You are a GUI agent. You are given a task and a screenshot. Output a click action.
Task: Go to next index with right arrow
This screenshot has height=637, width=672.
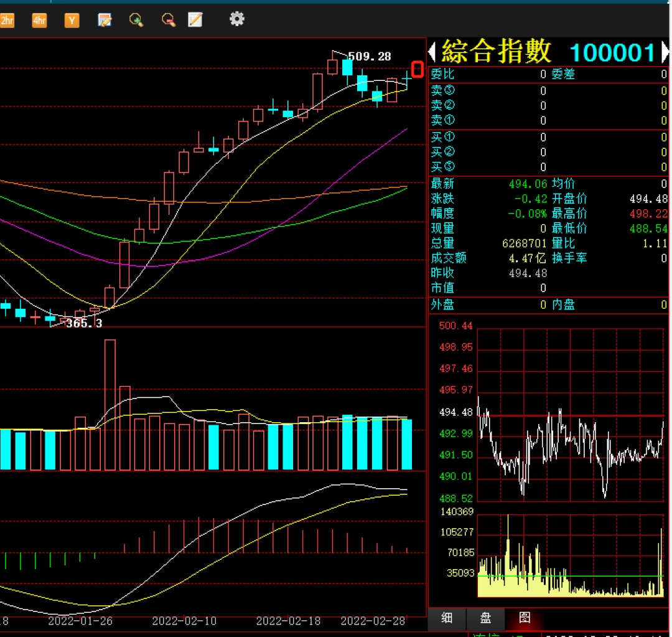[665, 52]
